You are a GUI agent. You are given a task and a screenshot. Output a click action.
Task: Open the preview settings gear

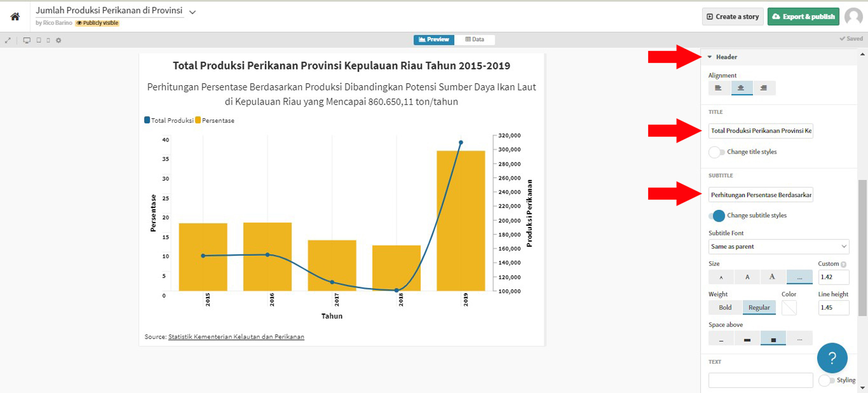(x=59, y=40)
